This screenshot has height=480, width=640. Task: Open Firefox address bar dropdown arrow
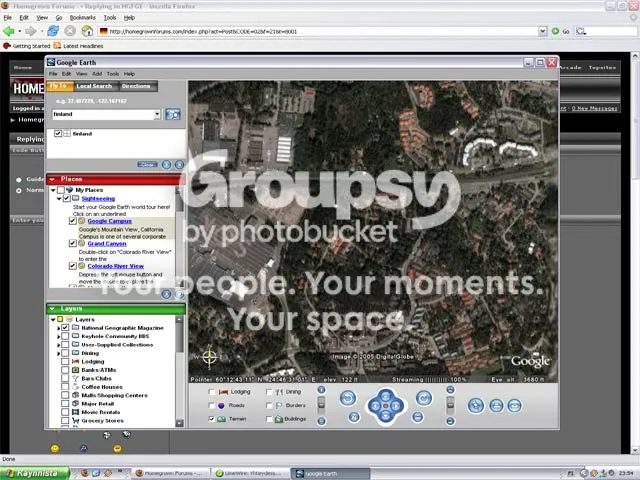(542, 31)
